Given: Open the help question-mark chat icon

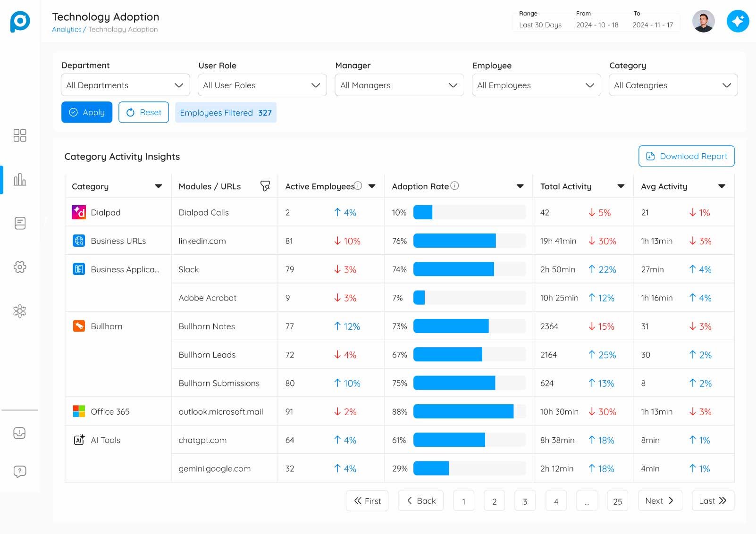Looking at the screenshot, I should pyautogui.click(x=20, y=471).
